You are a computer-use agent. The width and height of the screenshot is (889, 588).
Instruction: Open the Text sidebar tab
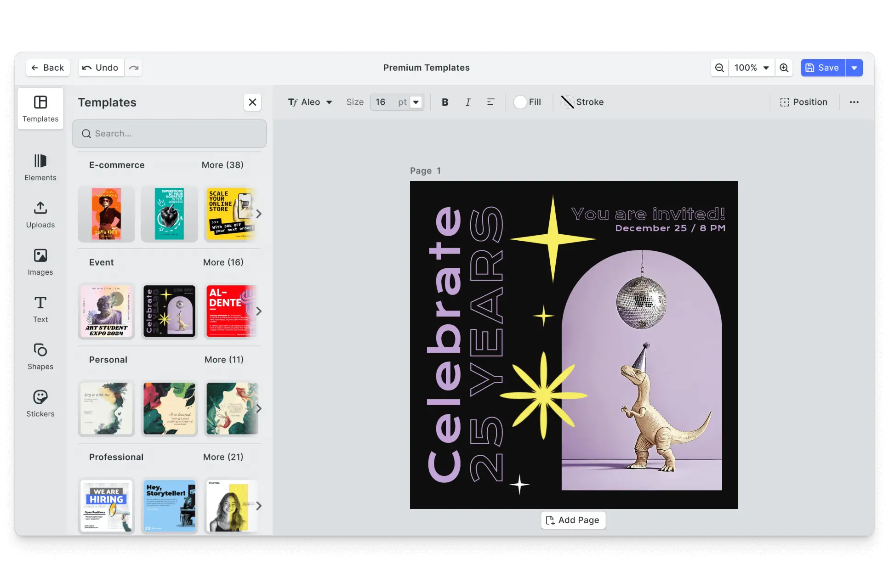tap(40, 310)
